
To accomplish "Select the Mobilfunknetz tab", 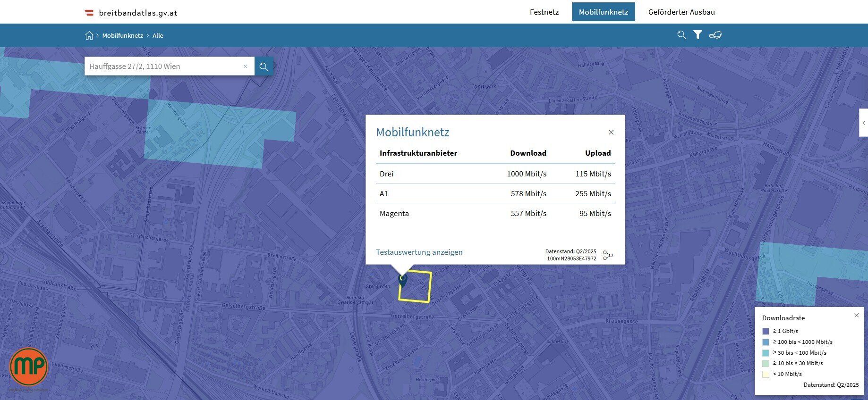I will (603, 12).
